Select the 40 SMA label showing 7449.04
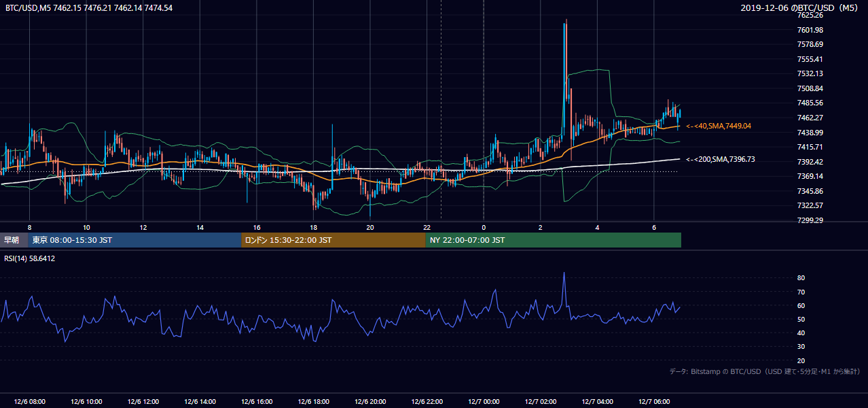 point(719,126)
